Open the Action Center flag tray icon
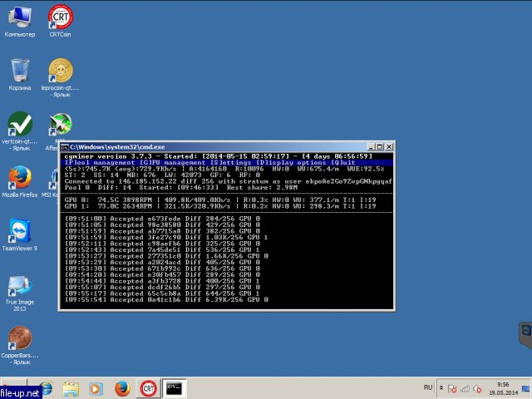 pyautogui.click(x=452, y=388)
